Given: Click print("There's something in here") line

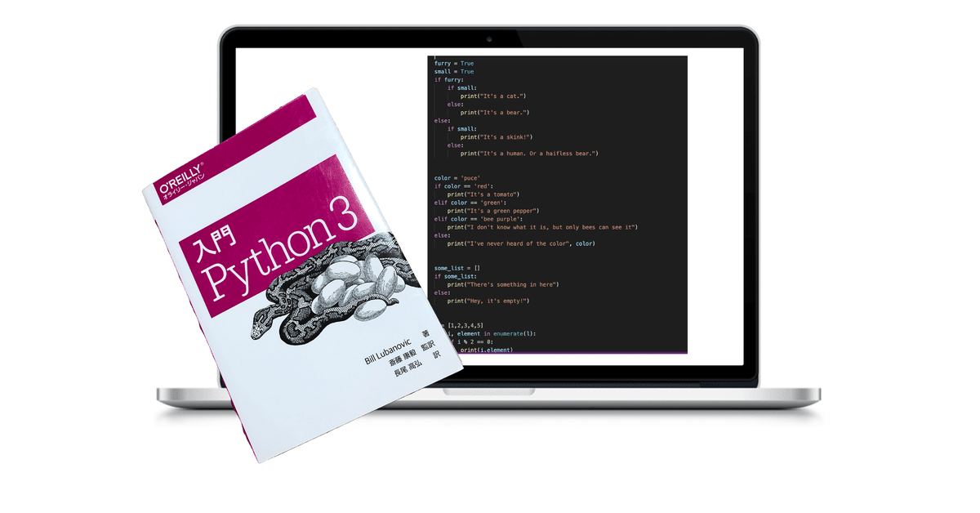Looking at the screenshot, I should 502,284.
